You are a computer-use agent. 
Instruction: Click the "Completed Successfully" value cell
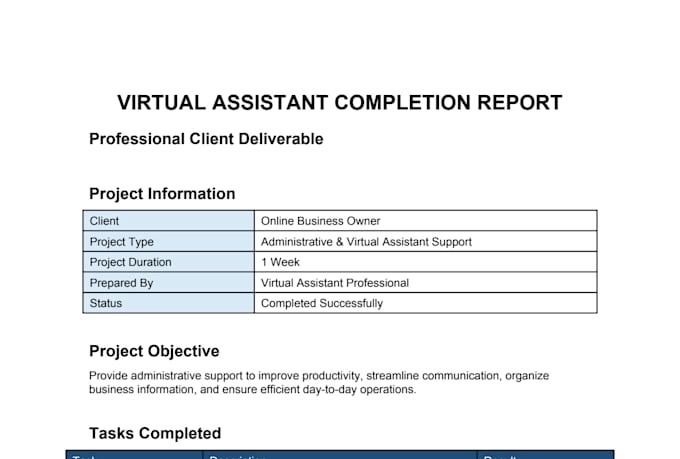click(x=425, y=303)
